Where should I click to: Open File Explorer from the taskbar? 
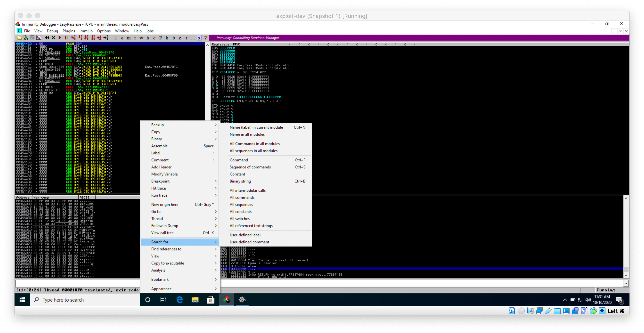(195, 299)
